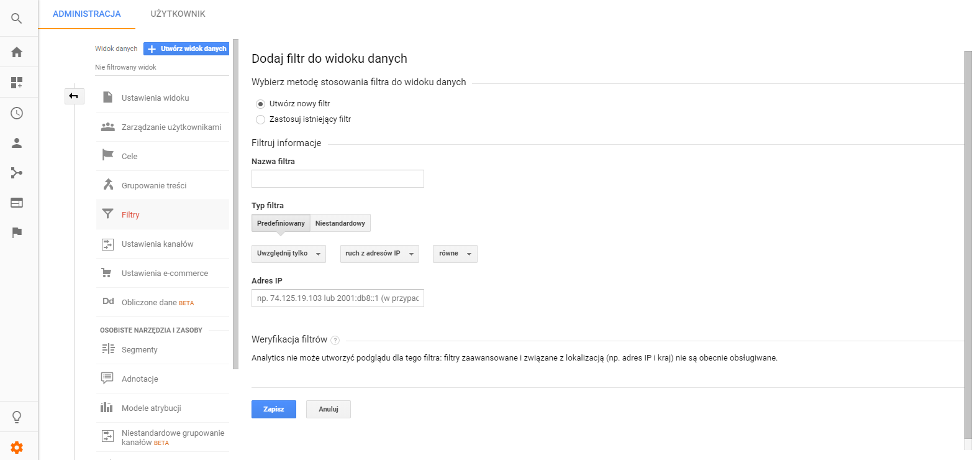
Task: Click the Anuluj button
Action: [x=328, y=409]
